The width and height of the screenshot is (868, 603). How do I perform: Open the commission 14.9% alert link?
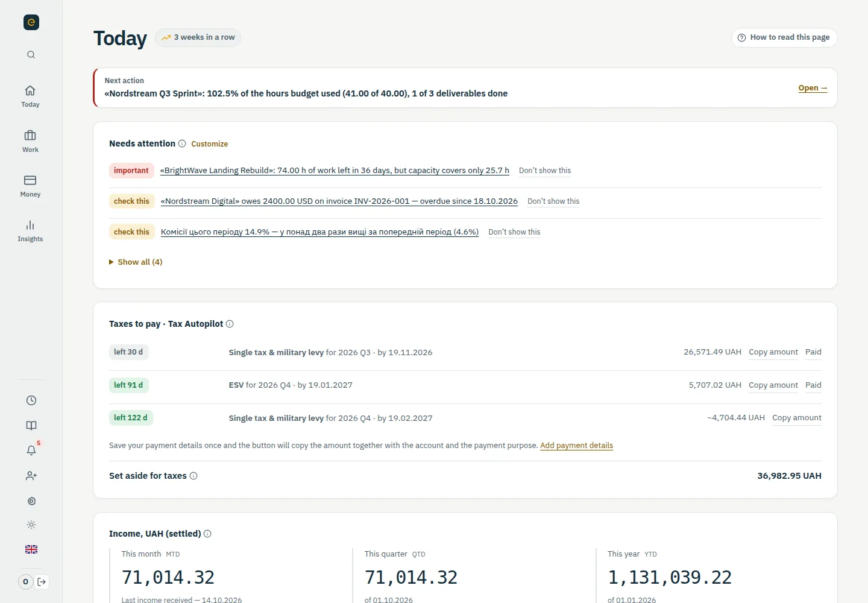pyautogui.click(x=319, y=232)
